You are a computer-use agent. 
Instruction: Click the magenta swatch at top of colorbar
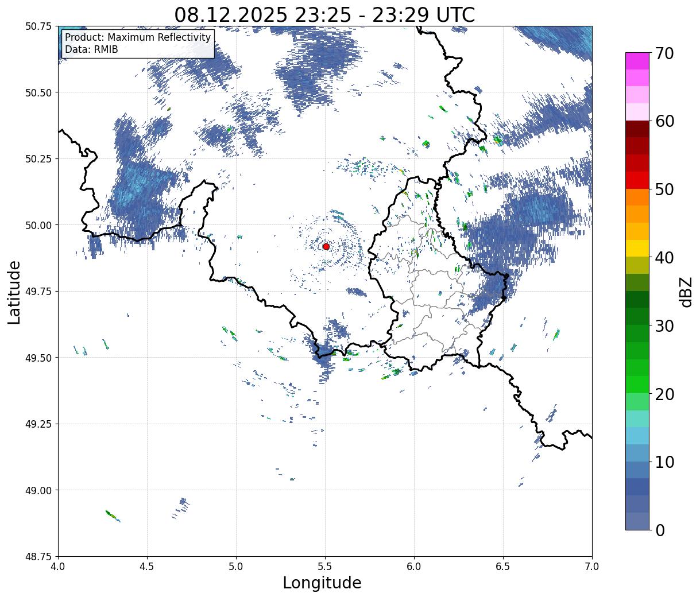(637, 61)
